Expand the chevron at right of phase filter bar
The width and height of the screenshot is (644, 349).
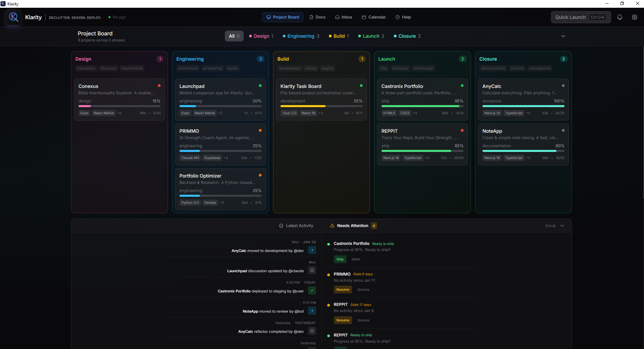pos(563,36)
